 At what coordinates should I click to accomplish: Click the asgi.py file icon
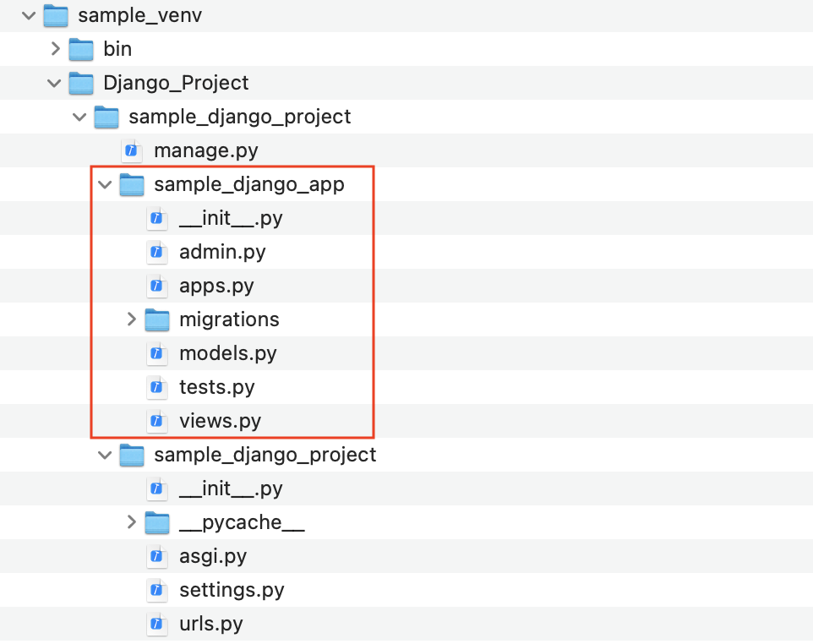(x=157, y=556)
